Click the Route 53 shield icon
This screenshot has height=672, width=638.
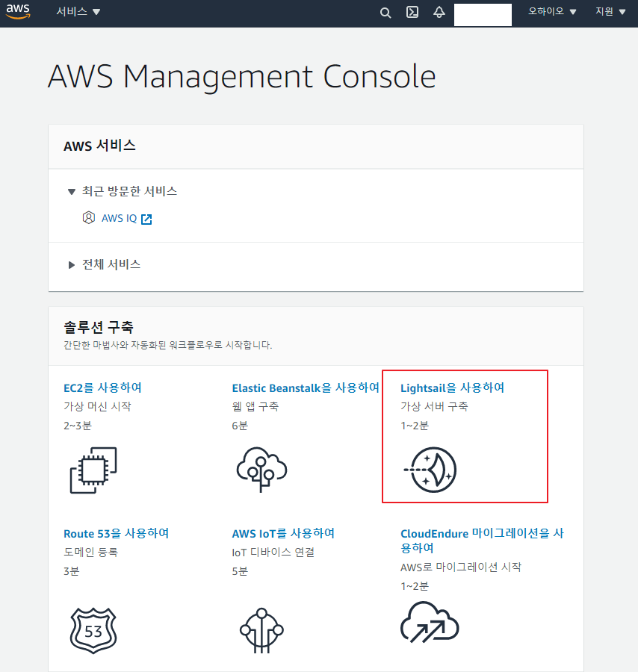93,630
